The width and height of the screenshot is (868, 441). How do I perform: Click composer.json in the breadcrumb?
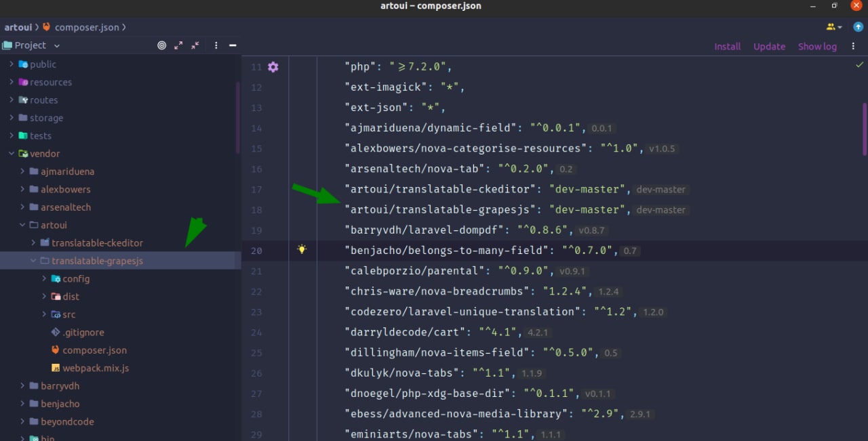click(87, 27)
